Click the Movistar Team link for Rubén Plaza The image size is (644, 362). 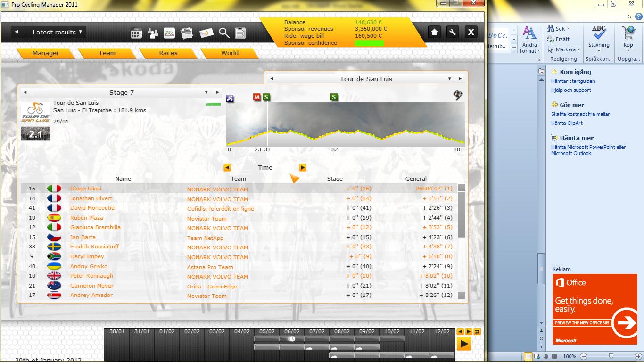click(x=206, y=219)
